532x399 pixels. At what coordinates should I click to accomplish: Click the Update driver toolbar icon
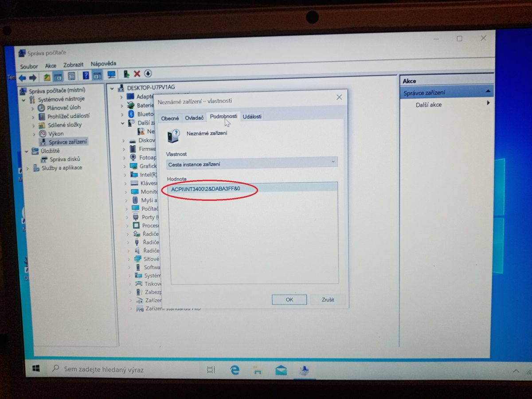click(127, 74)
